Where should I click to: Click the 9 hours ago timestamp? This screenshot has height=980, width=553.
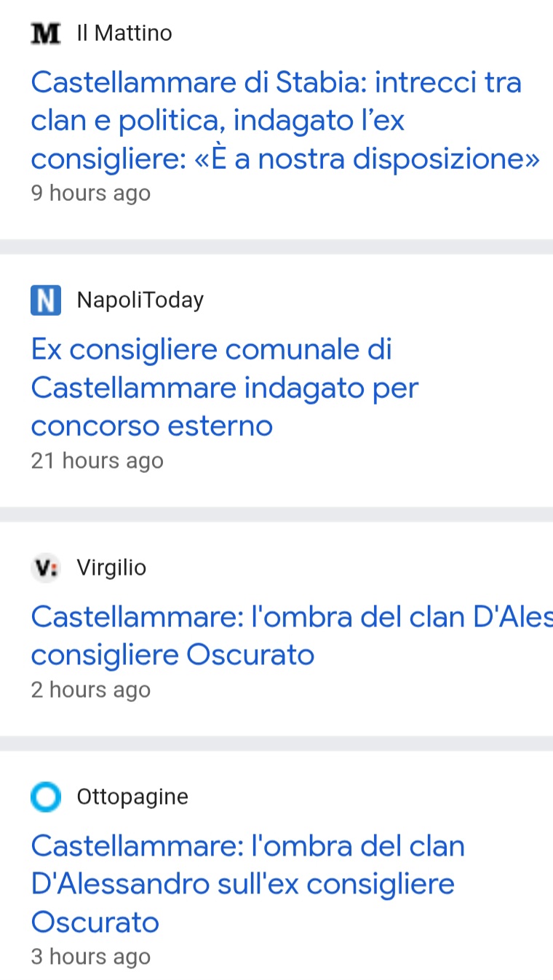(x=90, y=193)
